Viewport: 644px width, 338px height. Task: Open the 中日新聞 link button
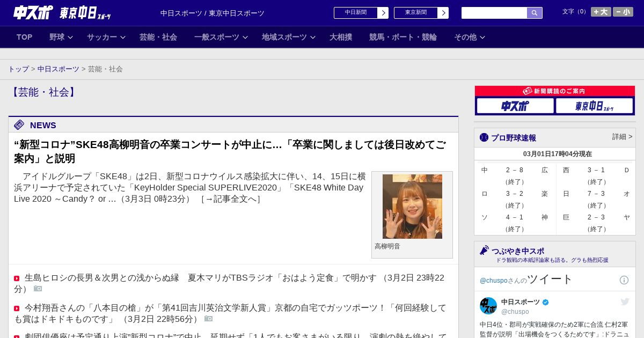[x=356, y=13]
